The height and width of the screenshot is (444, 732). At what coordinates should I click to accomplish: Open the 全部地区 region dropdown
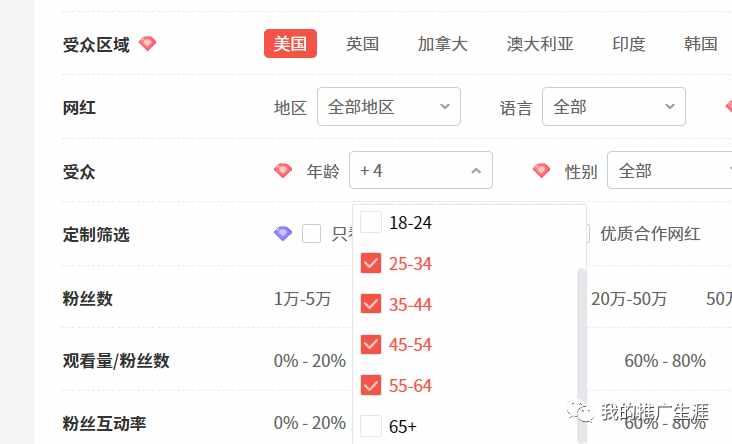click(x=389, y=106)
